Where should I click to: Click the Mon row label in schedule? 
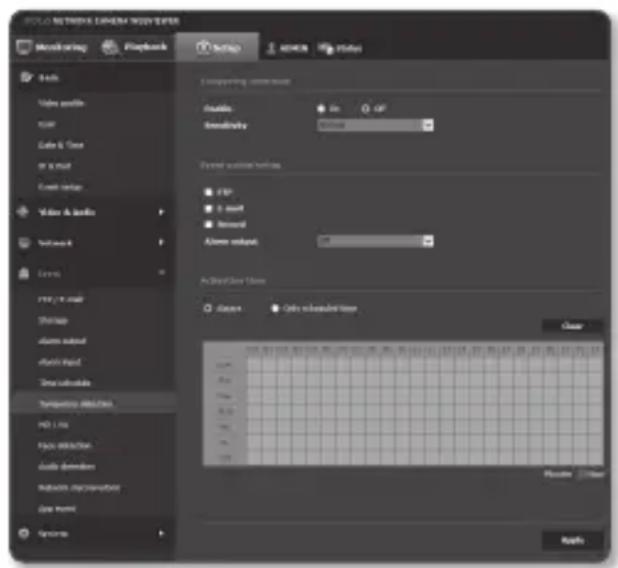[x=225, y=381]
